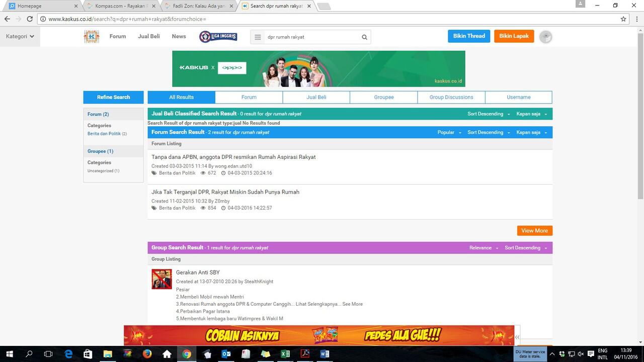The image size is (644, 362).
Task: Click the Liga Inggris badge icon
Action: pyautogui.click(x=218, y=37)
